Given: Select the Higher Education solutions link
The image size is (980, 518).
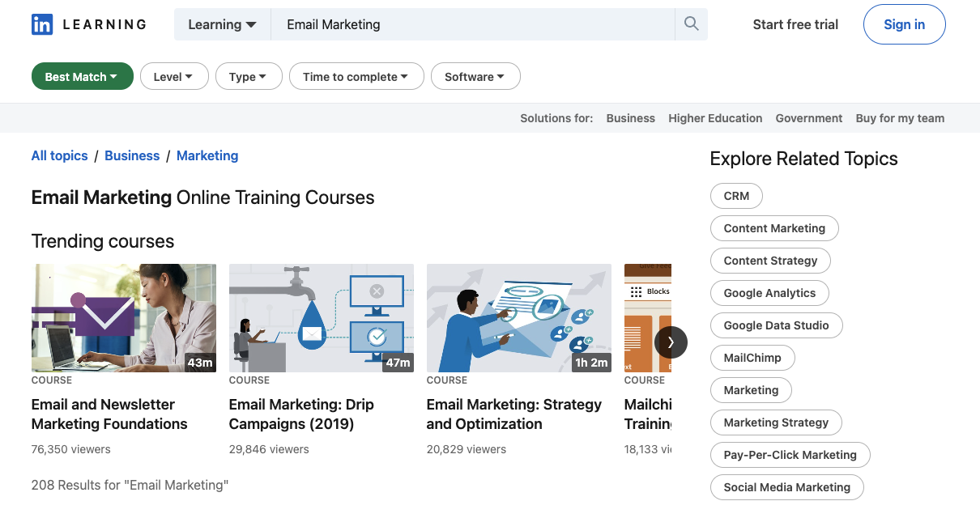Looking at the screenshot, I should pyautogui.click(x=715, y=118).
